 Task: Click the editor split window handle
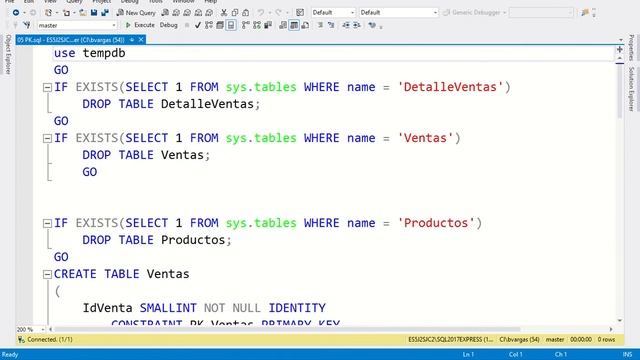620,49
